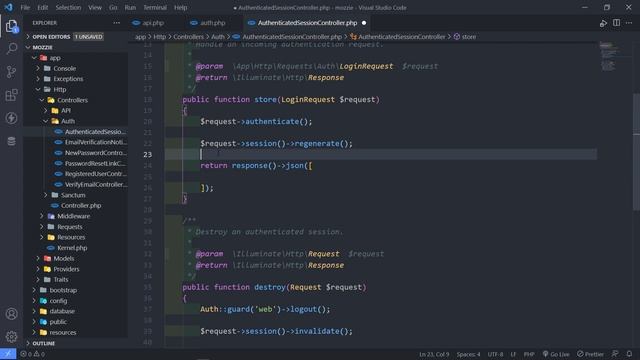Click the remote window status icon

(x=8, y=354)
